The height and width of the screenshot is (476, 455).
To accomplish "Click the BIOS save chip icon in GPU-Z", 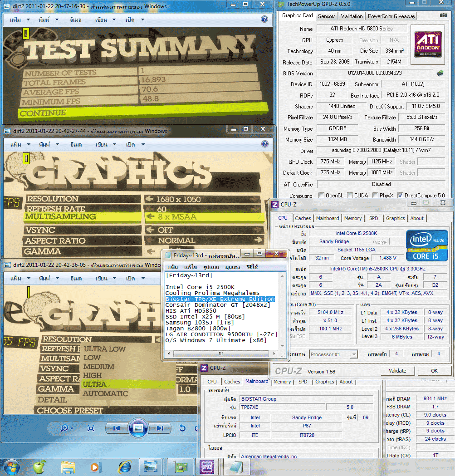I will click(440, 73).
